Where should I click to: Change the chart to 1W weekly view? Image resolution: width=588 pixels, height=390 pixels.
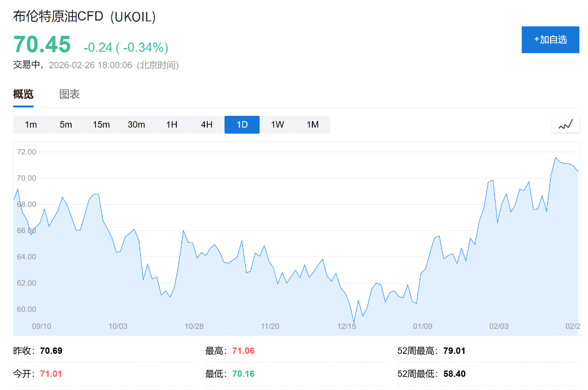point(277,124)
